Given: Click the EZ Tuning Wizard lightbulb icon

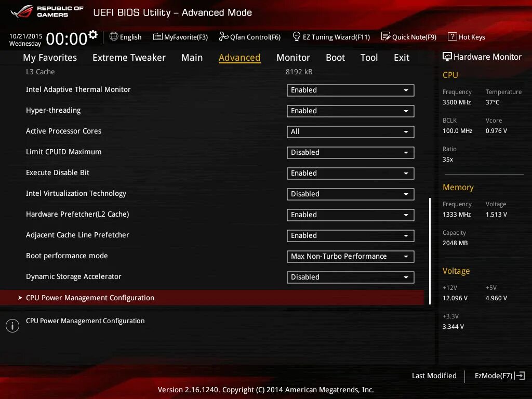Looking at the screenshot, I should 297,36.
